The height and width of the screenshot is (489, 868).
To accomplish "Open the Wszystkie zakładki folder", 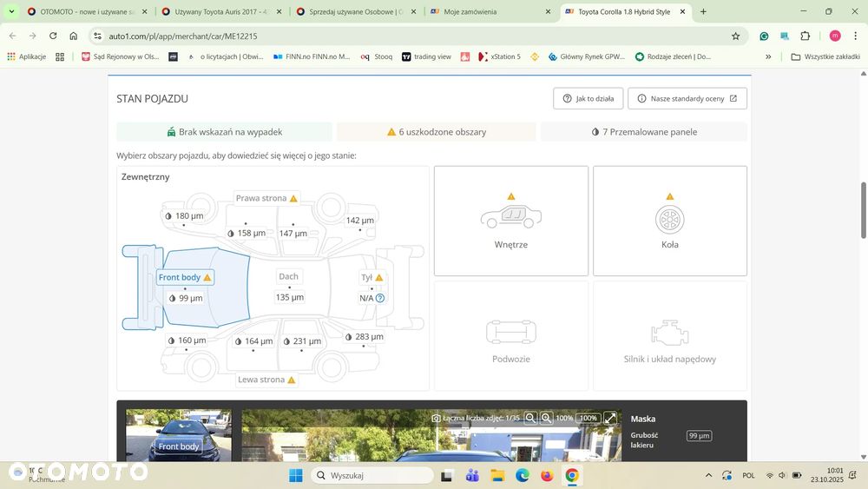I will click(825, 56).
